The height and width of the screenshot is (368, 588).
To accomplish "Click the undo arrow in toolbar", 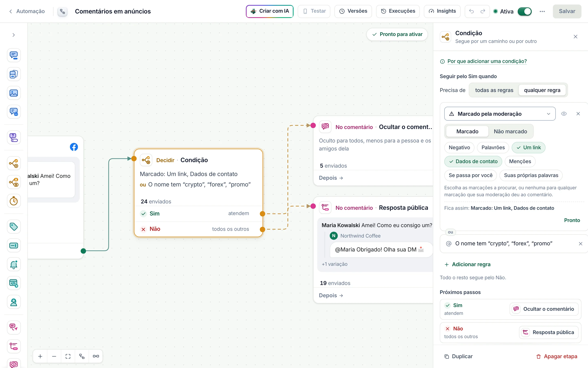I will pos(471,11).
